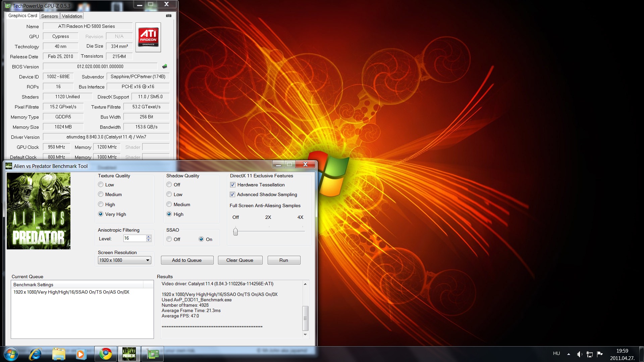Click the anti-aliasing samples slider handle
This screenshot has height=362, width=644.
point(235,231)
